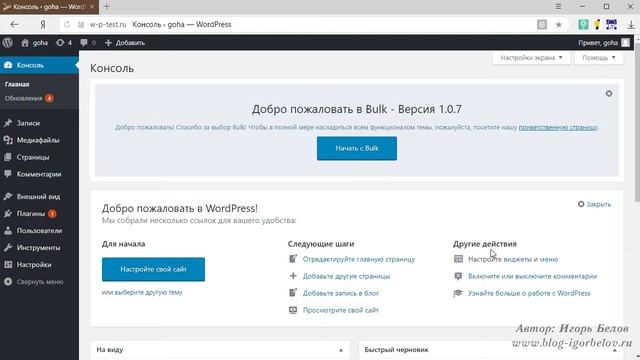The height and width of the screenshot is (360, 640).
Task: Collapse the На виду widget
Action: [x=341, y=350]
